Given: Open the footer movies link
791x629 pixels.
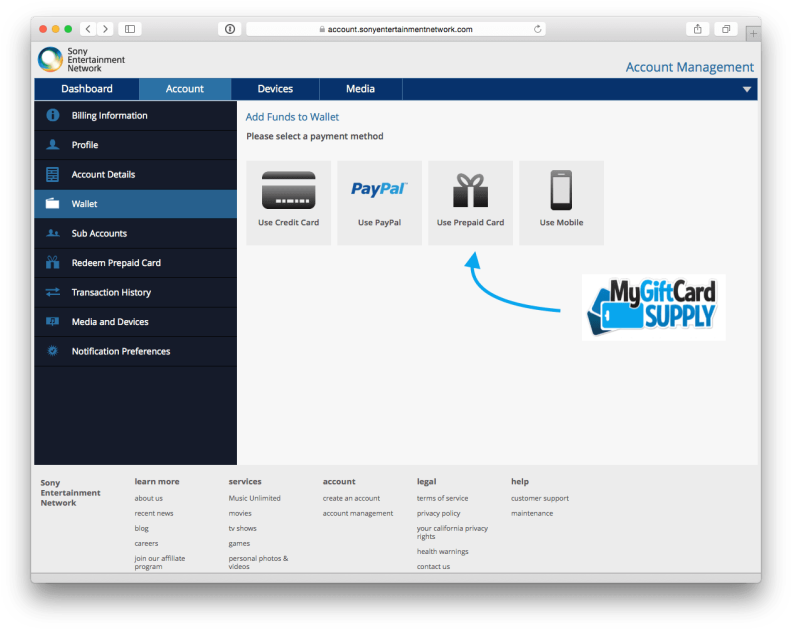Looking at the screenshot, I should [x=240, y=513].
